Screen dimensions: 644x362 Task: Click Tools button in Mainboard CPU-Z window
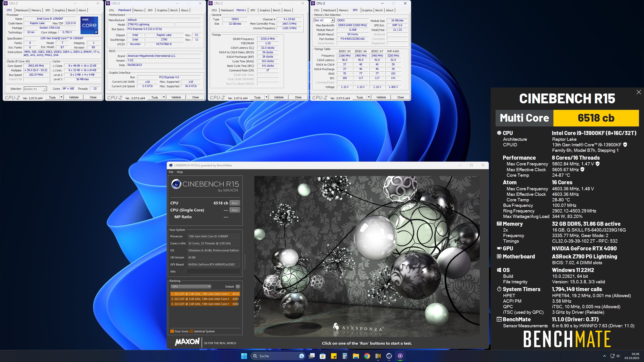pos(155,97)
